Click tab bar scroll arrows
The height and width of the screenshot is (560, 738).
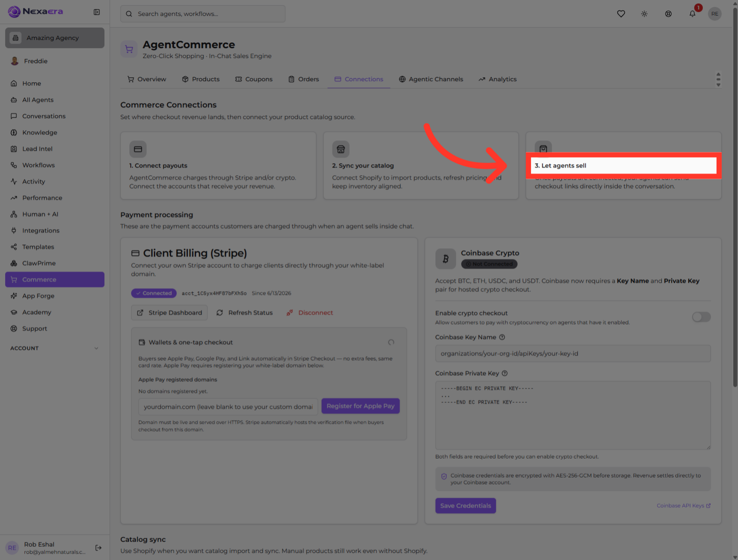pos(718,79)
